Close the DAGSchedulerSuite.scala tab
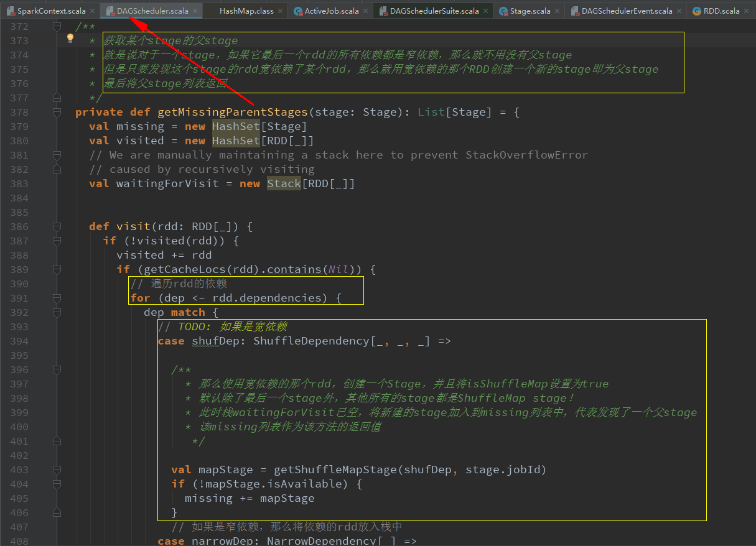 tap(485, 11)
